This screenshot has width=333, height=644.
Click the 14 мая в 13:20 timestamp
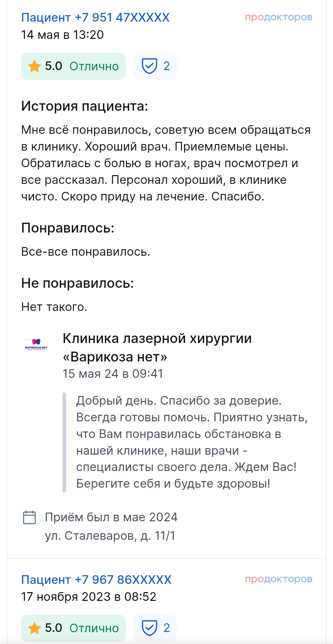coord(62,35)
